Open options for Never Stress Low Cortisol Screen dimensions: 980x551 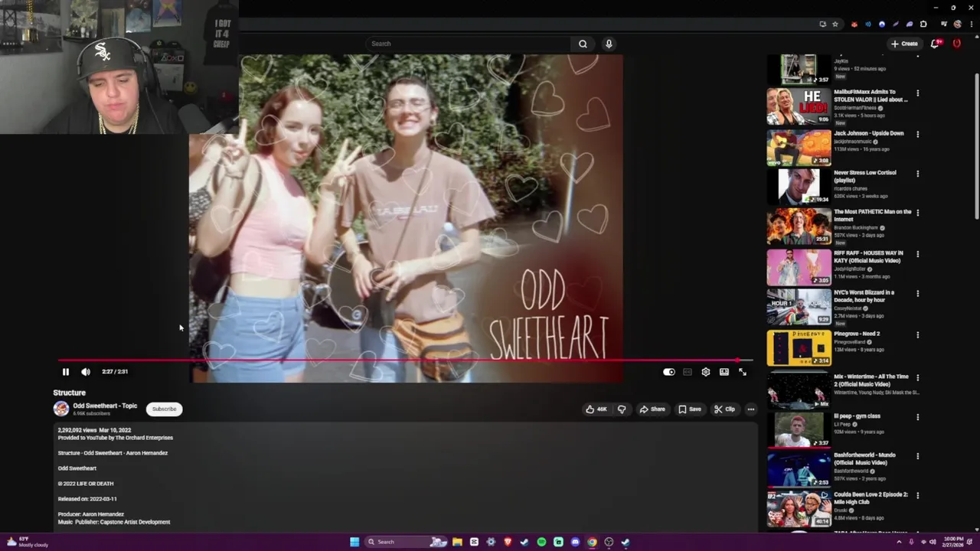coord(917,174)
